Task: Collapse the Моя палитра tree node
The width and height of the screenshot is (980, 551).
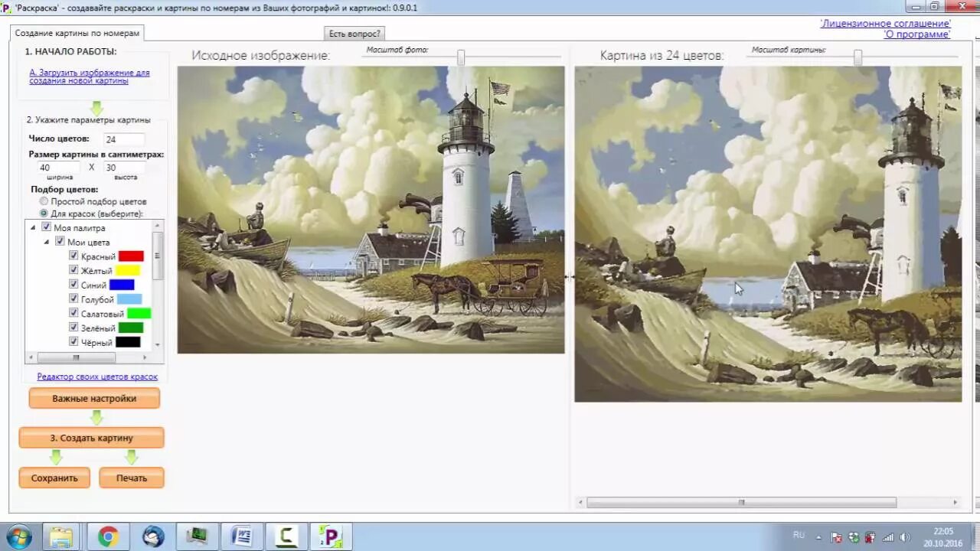Action: click(33, 227)
